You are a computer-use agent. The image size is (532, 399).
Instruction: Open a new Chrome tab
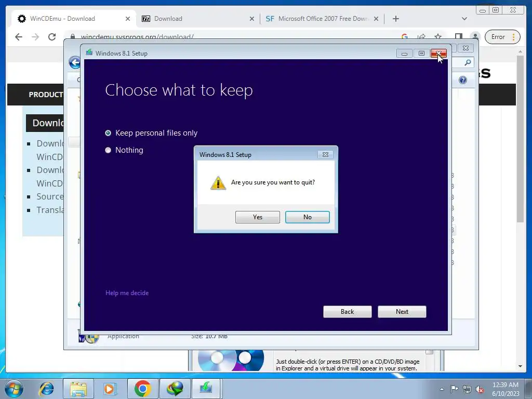point(395,19)
